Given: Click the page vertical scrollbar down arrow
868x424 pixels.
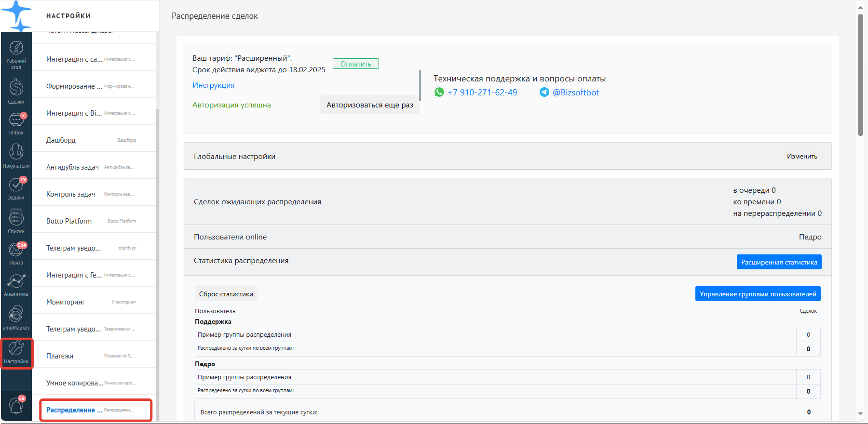Looking at the screenshot, I should point(860,413).
